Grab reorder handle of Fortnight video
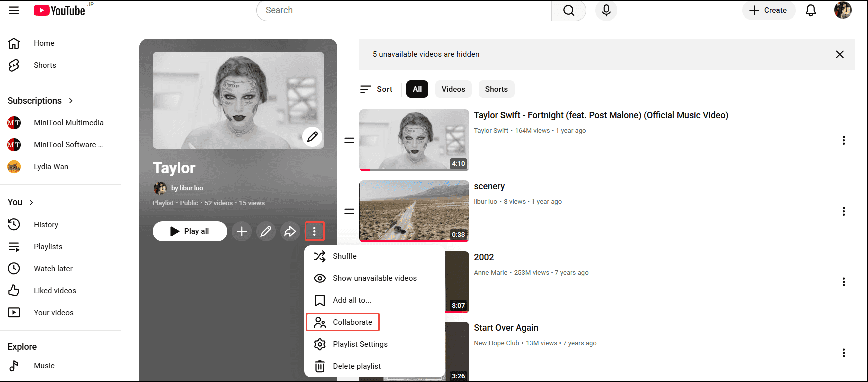868x382 pixels. (349, 140)
